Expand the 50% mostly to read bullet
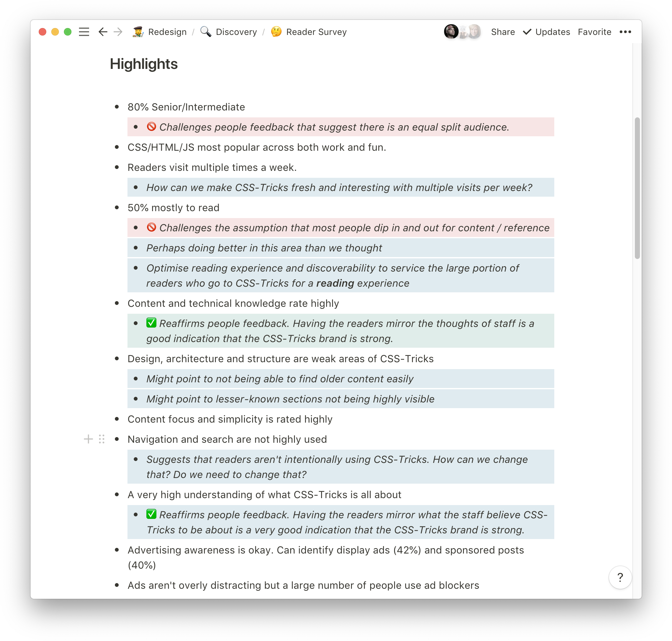Screen dimensions: 672x641 118,207
